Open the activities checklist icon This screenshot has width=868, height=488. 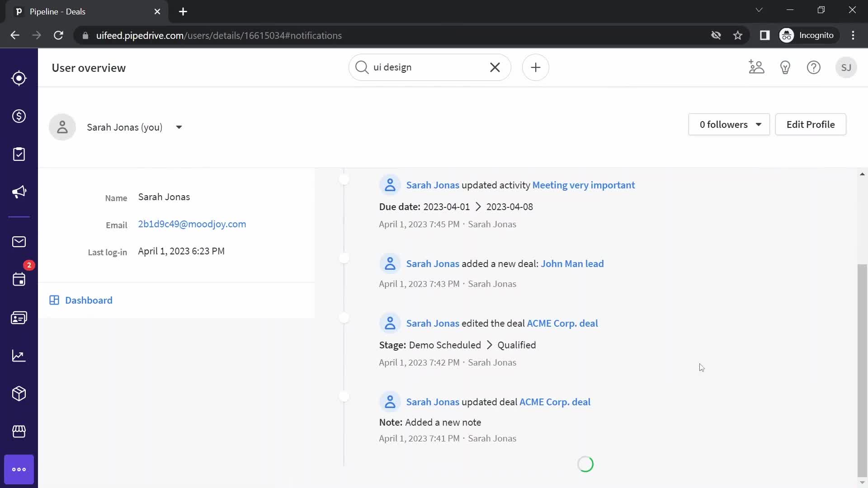coord(19,155)
